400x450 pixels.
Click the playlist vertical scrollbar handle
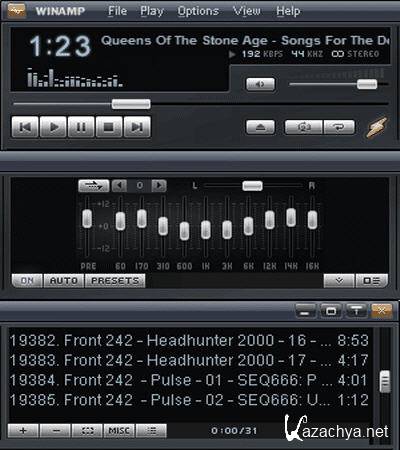coord(385,381)
